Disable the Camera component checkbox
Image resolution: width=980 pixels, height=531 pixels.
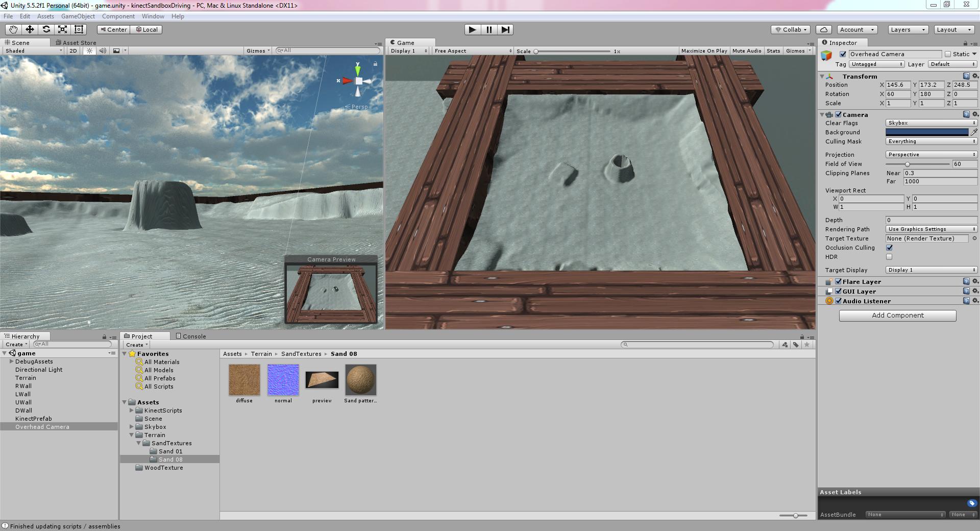(x=838, y=114)
